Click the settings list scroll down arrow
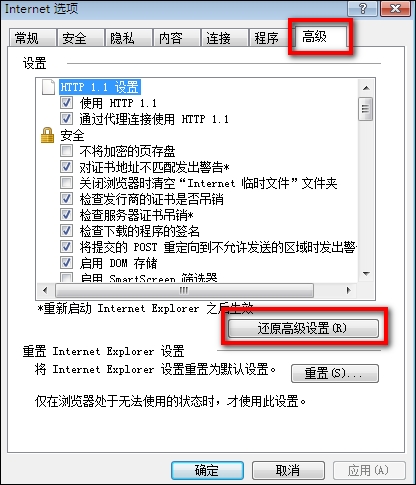 pos(366,274)
